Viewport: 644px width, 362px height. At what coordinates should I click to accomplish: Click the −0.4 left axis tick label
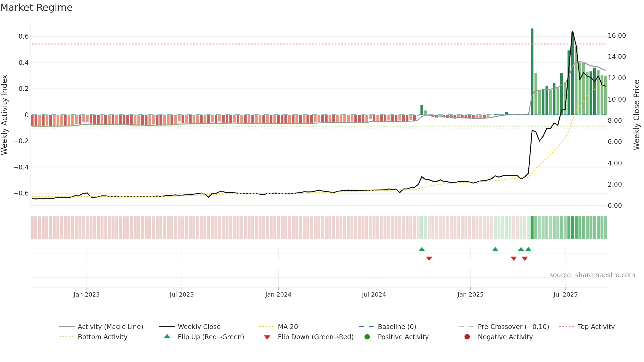pyautogui.click(x=21, y=167)
